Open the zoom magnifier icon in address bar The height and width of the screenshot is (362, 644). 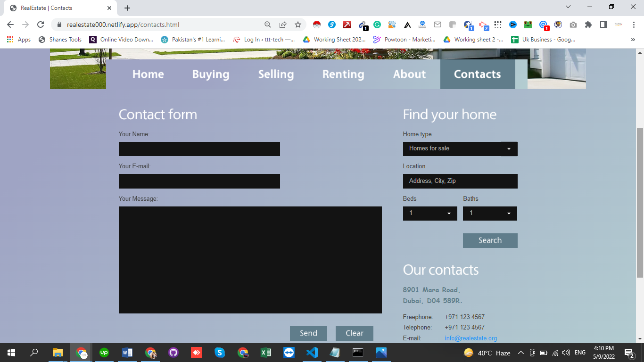coord(267,25)
